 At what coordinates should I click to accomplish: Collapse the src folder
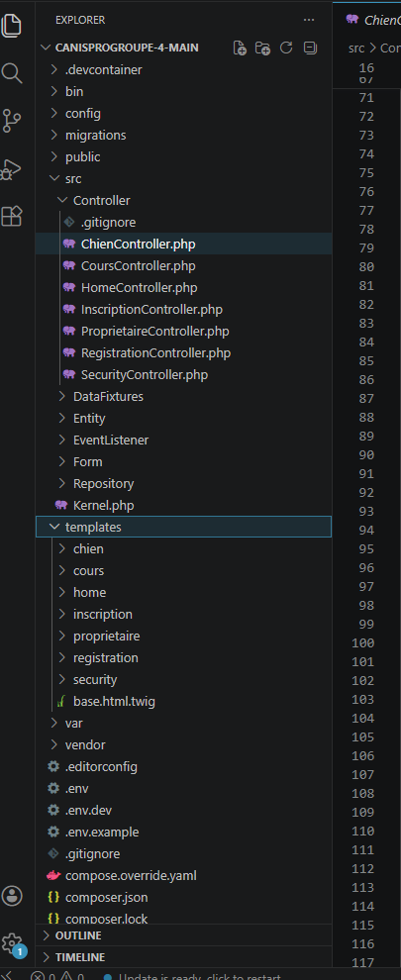coord(184,179)
